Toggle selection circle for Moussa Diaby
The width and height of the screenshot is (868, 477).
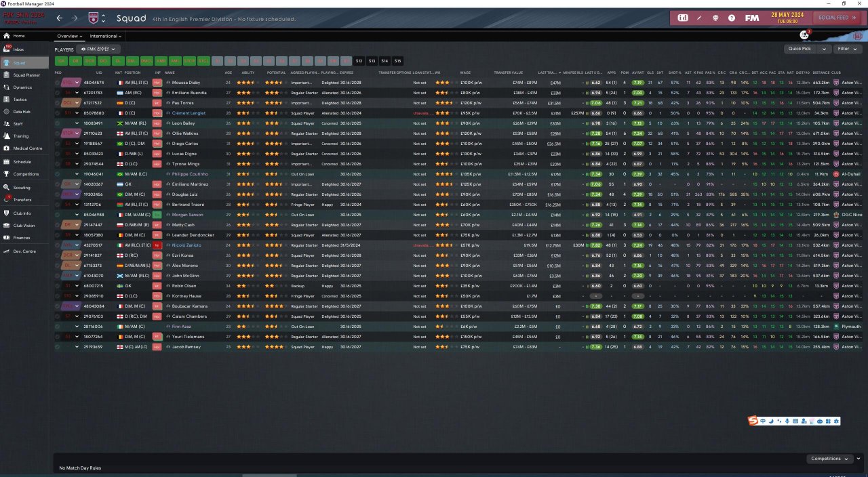(58, 83)
